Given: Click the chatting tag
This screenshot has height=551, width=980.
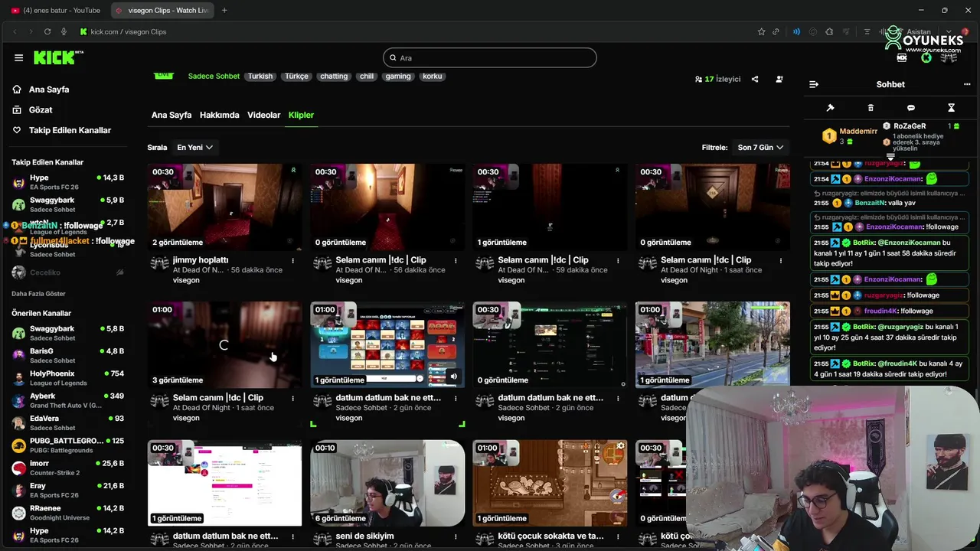Looking at the screenshot, I should click(x=334, y=77).
